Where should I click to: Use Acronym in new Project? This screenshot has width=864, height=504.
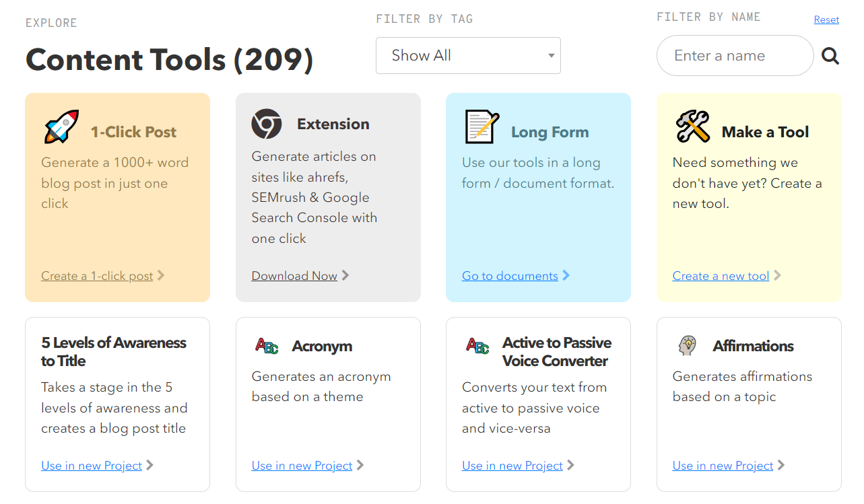tap(302, 466)
